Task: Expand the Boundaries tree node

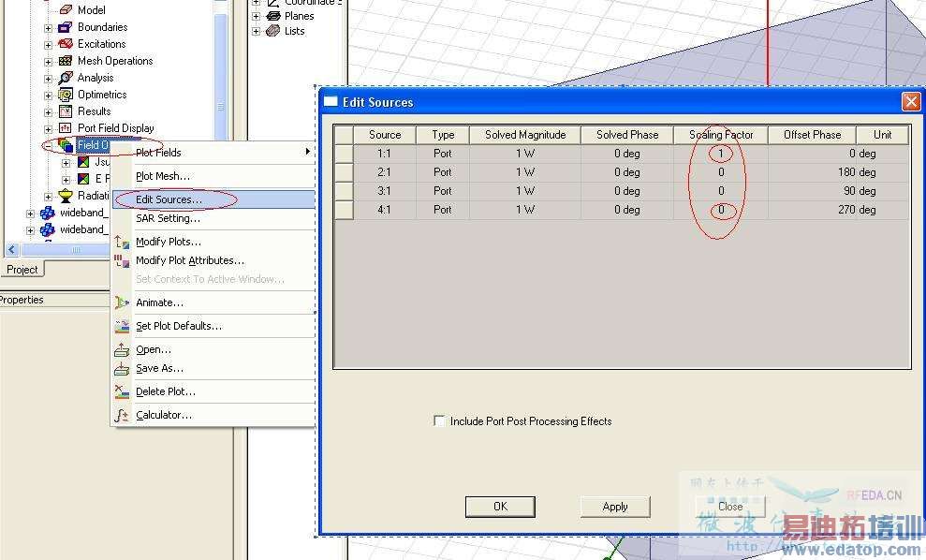Action: click(48, 28)
